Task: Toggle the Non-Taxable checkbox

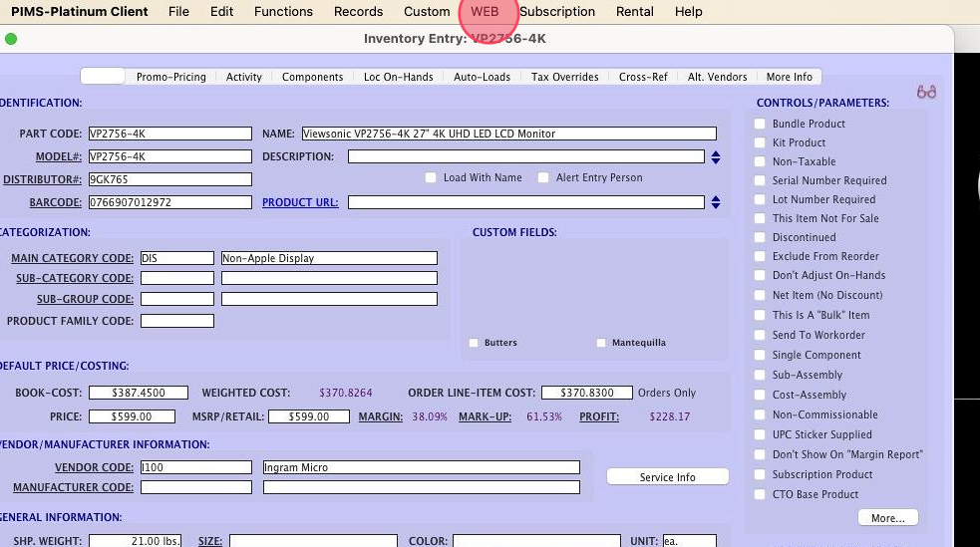Action: [x=760, y=161]
